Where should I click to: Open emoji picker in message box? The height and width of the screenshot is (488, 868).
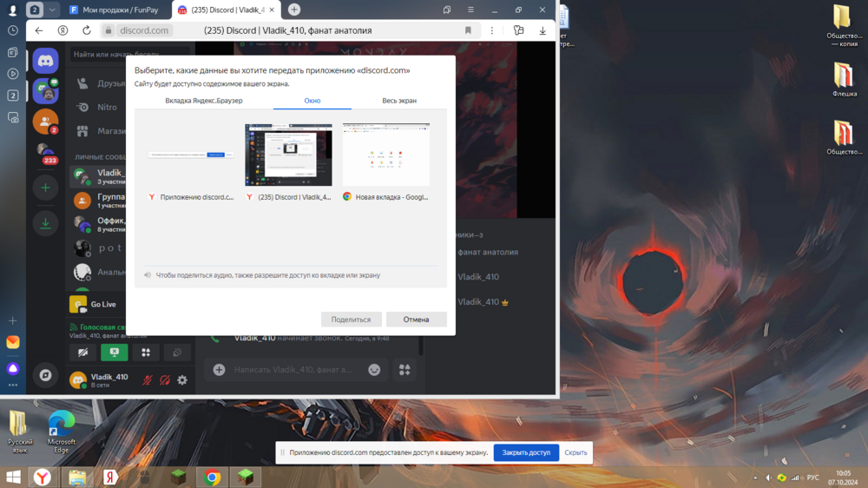(x=374, y=369)
